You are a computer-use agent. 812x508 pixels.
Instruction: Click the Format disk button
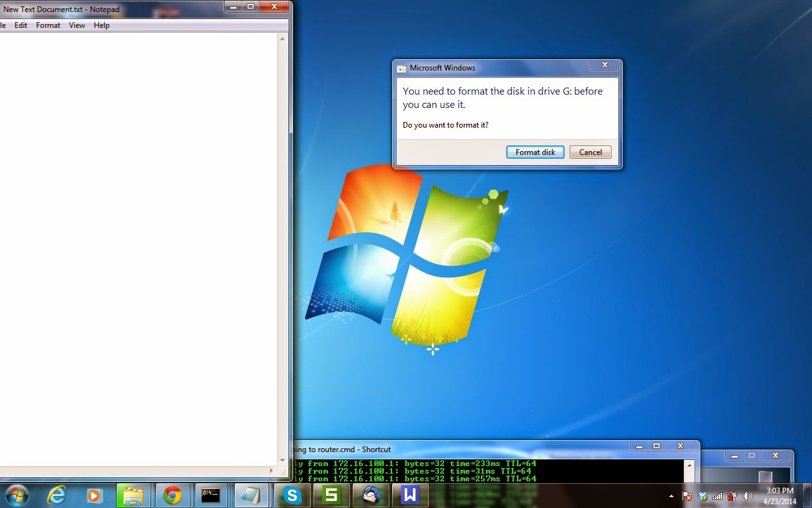click(x=535, y=152)
